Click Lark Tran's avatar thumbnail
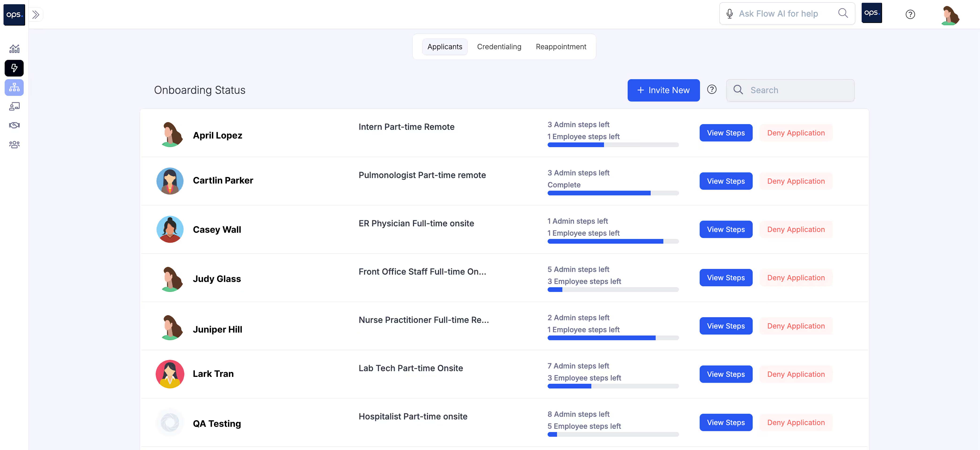980x450 pixels. 170,374
